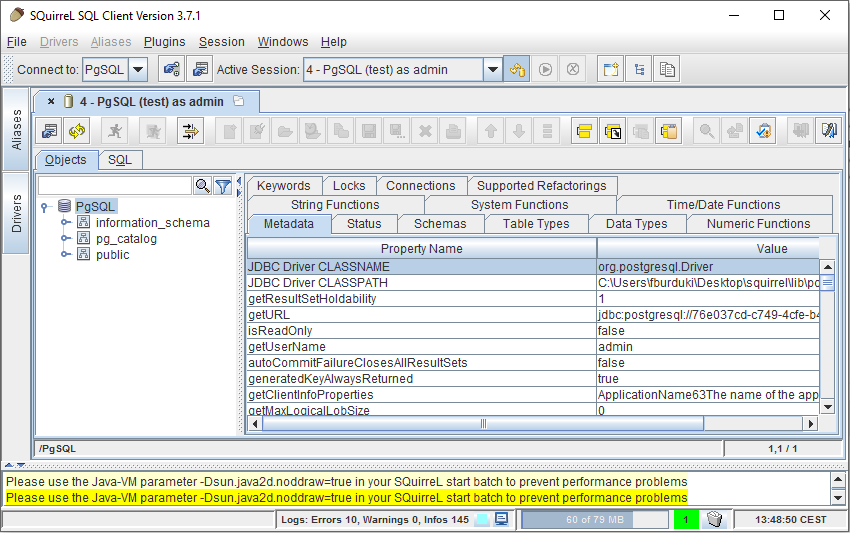Click the memory usage bar 60 of 79 MB
Screen dimensions: 850x533
pyautogui.click(x=594, y=519)
